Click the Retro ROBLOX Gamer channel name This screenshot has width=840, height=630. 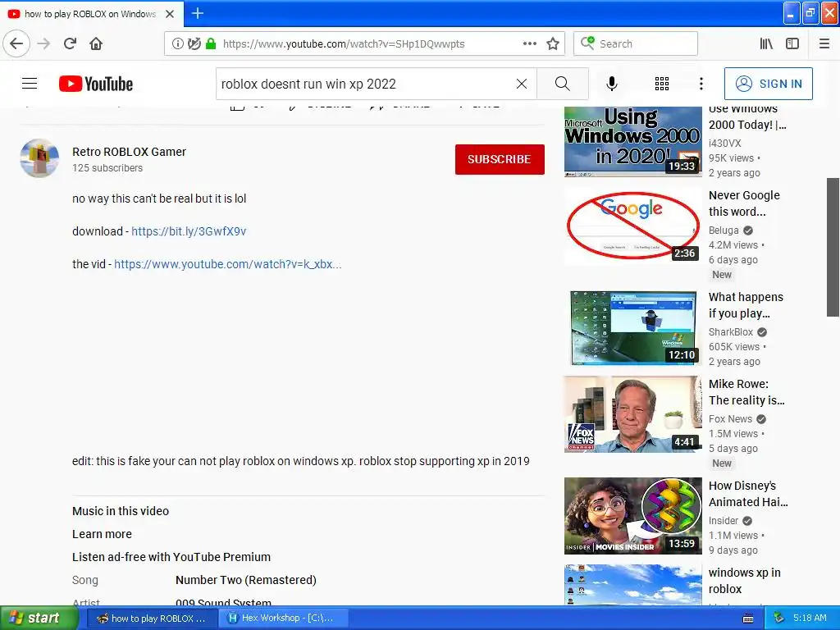click(x=129, y=152)
